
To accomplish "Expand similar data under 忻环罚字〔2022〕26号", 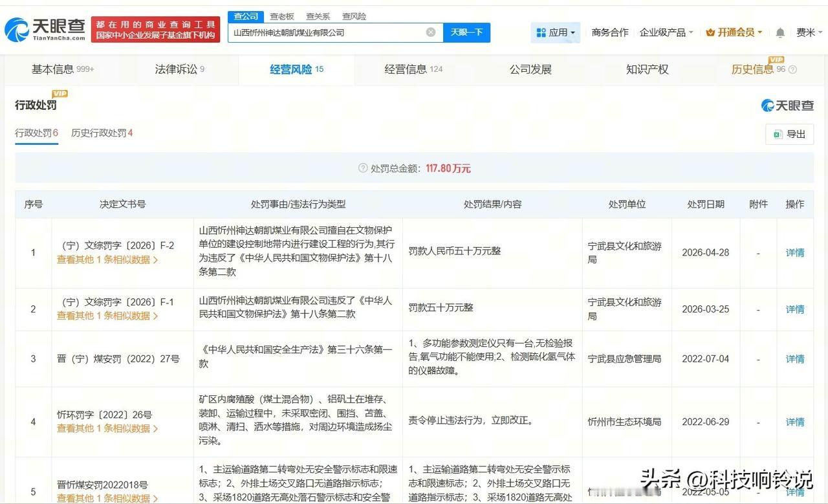I will pos(107,428).
